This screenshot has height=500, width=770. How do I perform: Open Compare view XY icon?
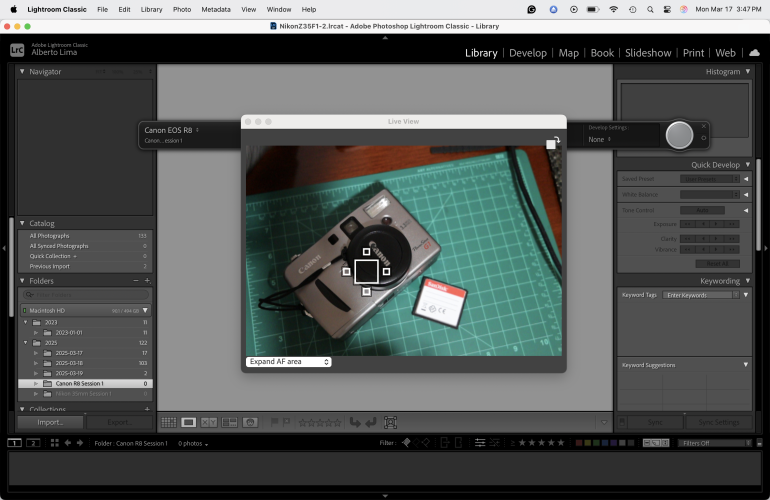209,422
